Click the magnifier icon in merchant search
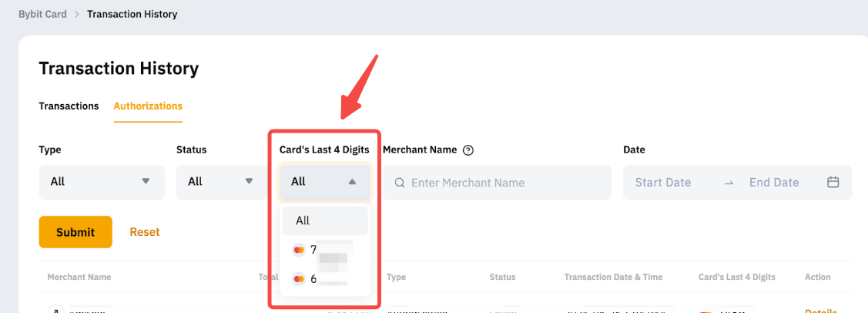This screenshot has height=313, width=868. click(400, 183)
